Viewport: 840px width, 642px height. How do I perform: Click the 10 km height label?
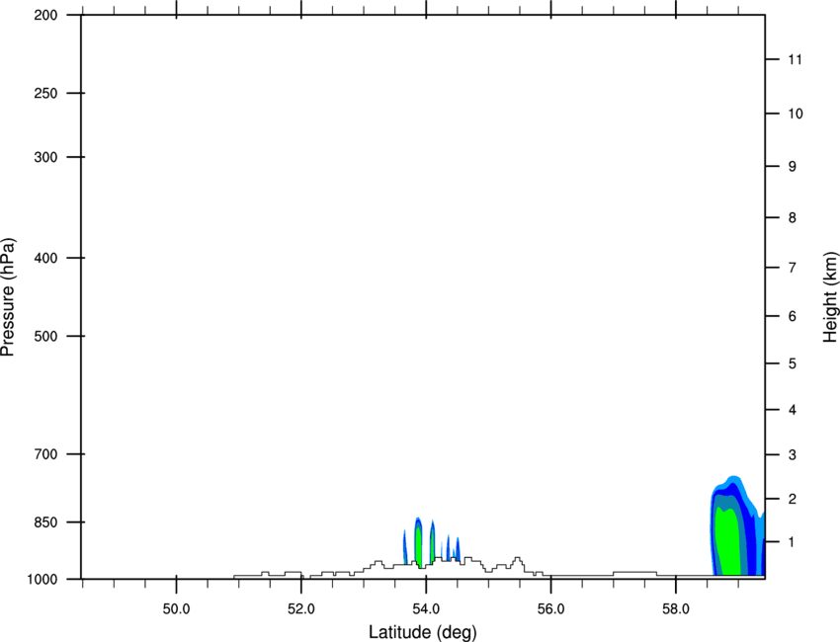795,114
